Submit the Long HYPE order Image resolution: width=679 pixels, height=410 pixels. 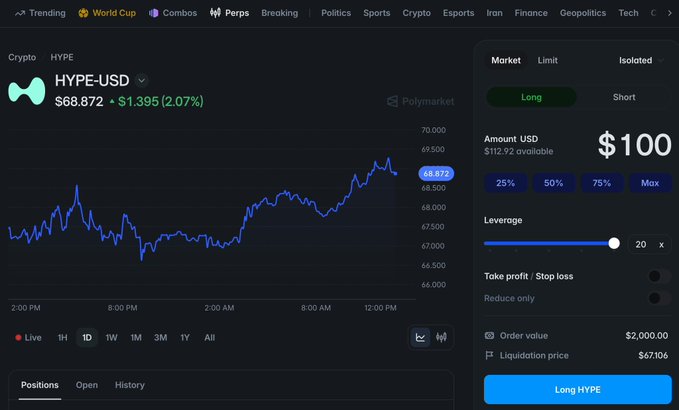click(578, 390)
